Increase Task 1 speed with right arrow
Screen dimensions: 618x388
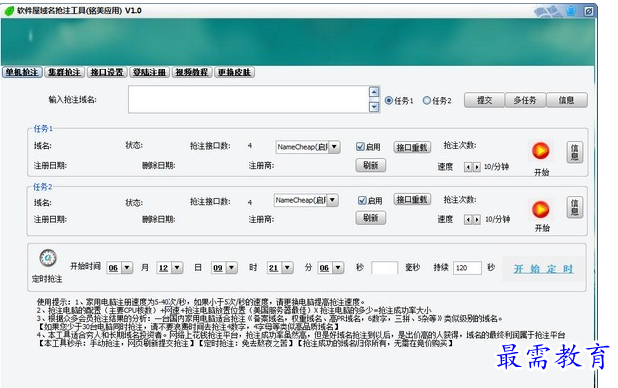coord(476,167)
